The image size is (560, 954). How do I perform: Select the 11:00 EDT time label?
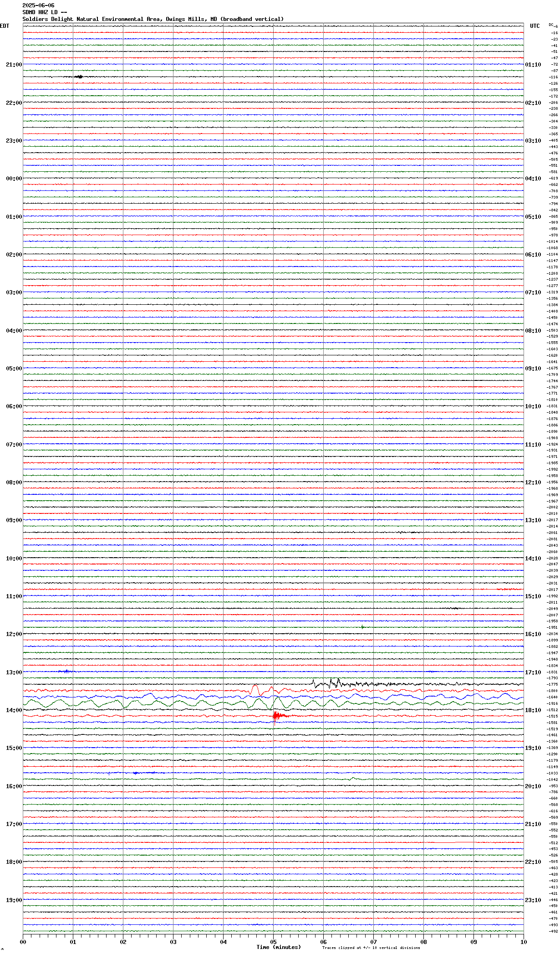pos(14,596)
